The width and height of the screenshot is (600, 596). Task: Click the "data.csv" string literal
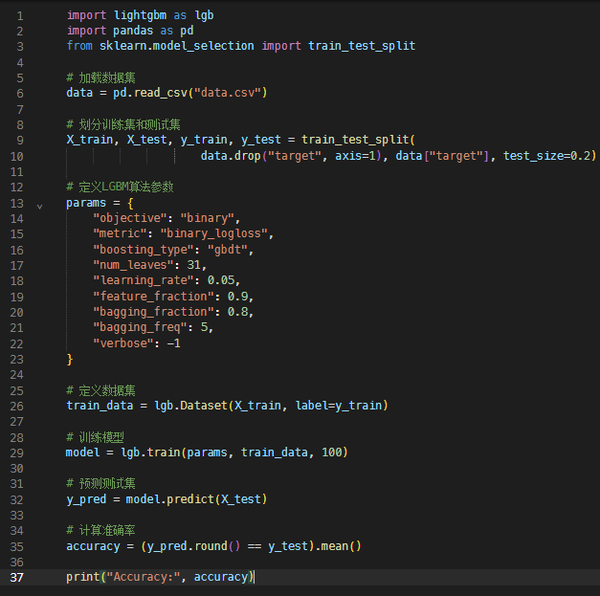pos(223,93)
